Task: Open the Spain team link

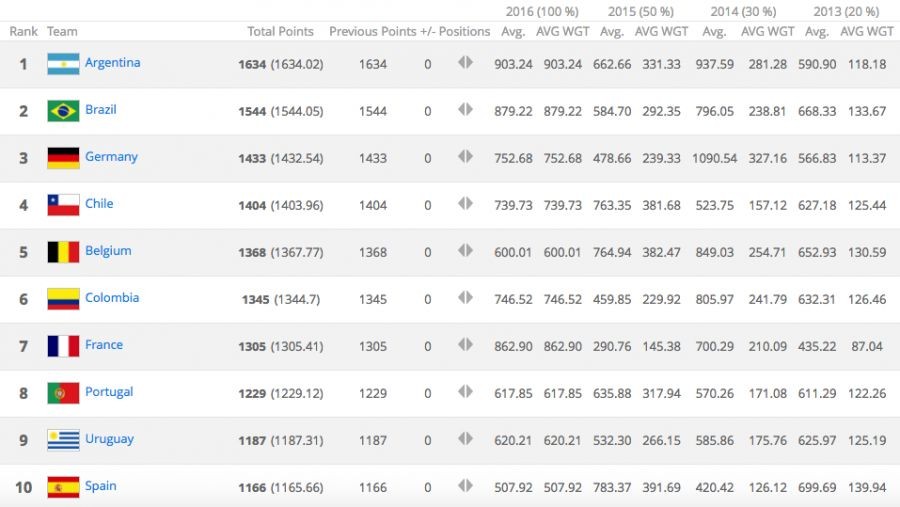Action: pos(101,486)
